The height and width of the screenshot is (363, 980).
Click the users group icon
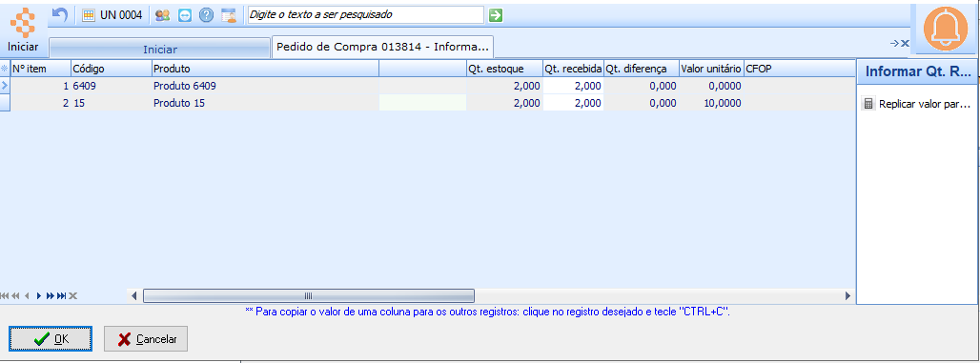[162, 15]
